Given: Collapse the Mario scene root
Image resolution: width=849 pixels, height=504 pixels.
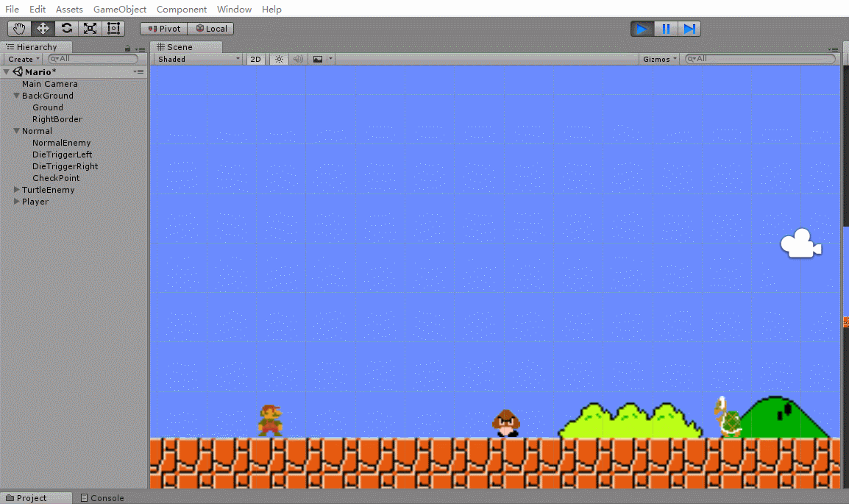Looking at the screenshot, I should (x=7, y=71).
